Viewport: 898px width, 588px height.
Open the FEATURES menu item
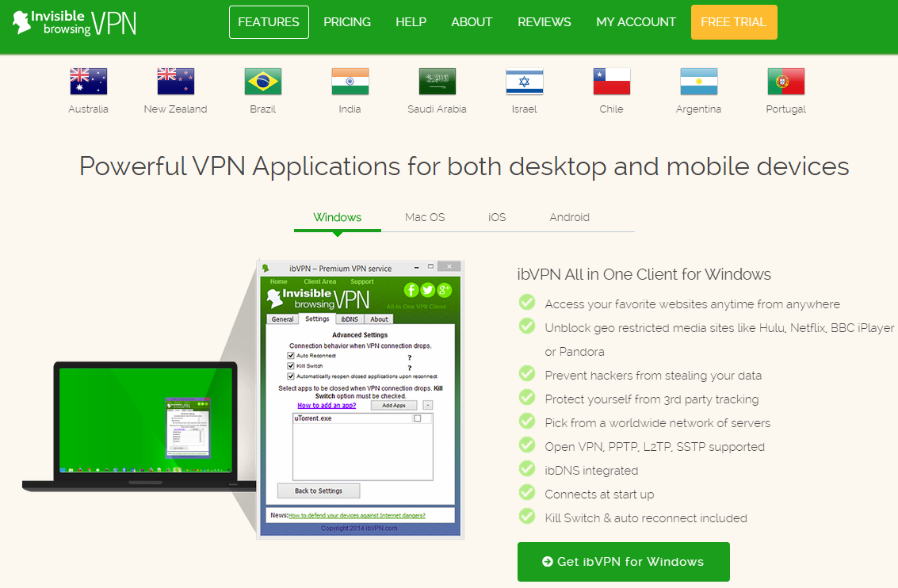coord(269,22)
